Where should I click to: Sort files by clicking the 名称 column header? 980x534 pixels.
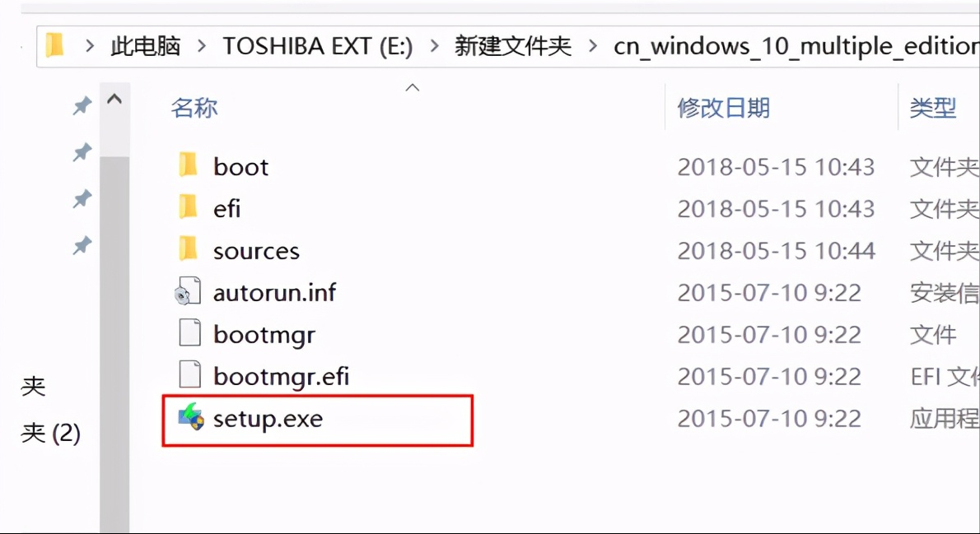point(194,108)
